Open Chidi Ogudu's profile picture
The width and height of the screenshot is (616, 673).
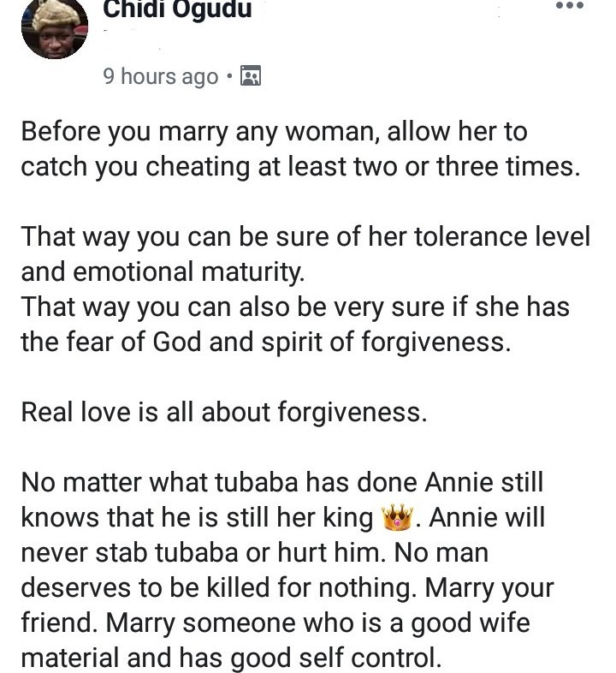tap(55, 28)
